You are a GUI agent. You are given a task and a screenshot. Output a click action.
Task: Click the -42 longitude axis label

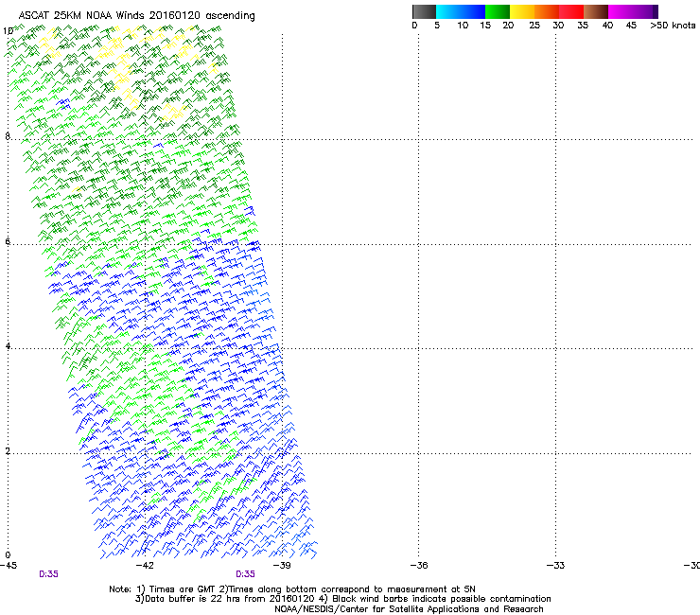coord(145,566)
